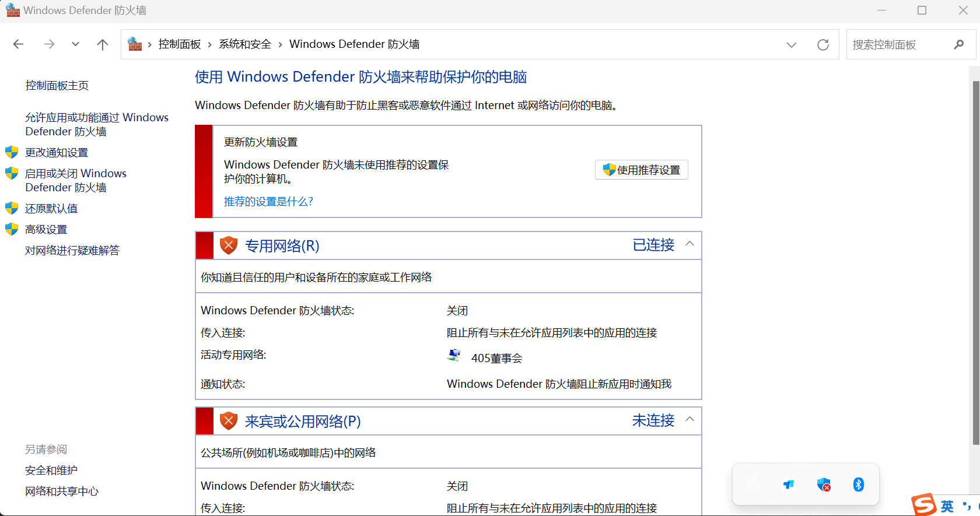
Task: Open 网络和共享中心 link
Action: pos(62,492)
